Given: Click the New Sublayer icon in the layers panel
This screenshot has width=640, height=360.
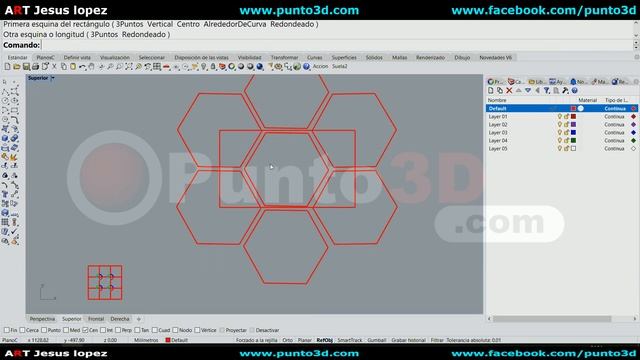Looking at the screenshot, I should click(x=500, y=91).
